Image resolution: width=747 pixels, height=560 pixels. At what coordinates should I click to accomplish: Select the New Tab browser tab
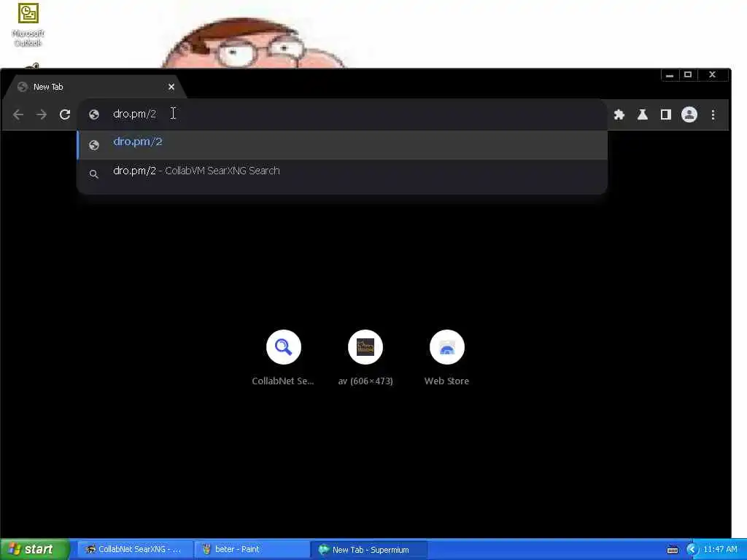click(x=96, y=87)
